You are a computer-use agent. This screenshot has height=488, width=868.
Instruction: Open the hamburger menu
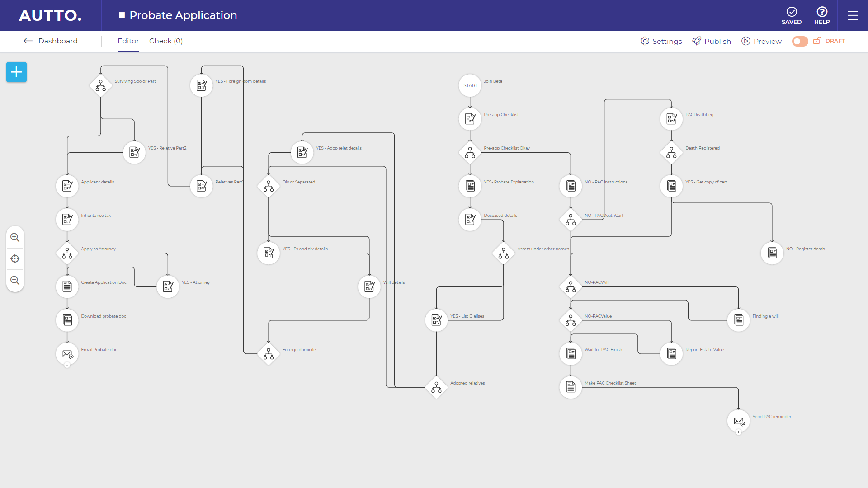[853, 15]
